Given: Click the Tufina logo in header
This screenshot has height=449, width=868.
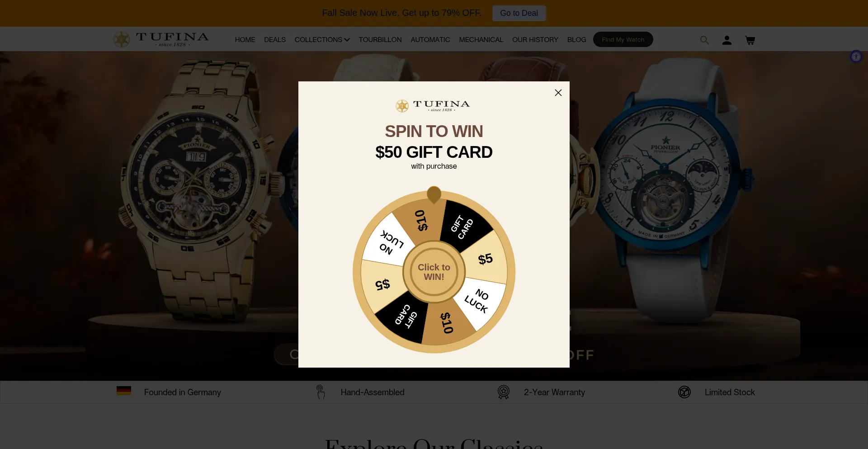Looking at the screenshot, I should click(161, 39).
